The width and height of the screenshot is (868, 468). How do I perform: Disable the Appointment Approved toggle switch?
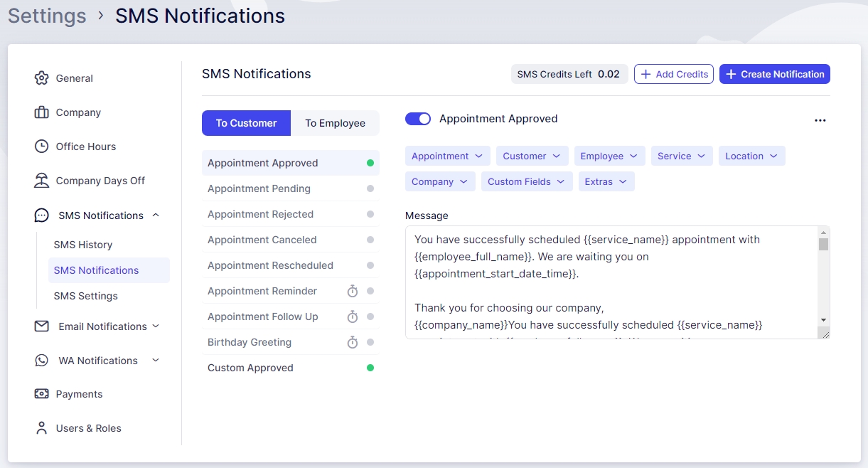tap(418, 119)
